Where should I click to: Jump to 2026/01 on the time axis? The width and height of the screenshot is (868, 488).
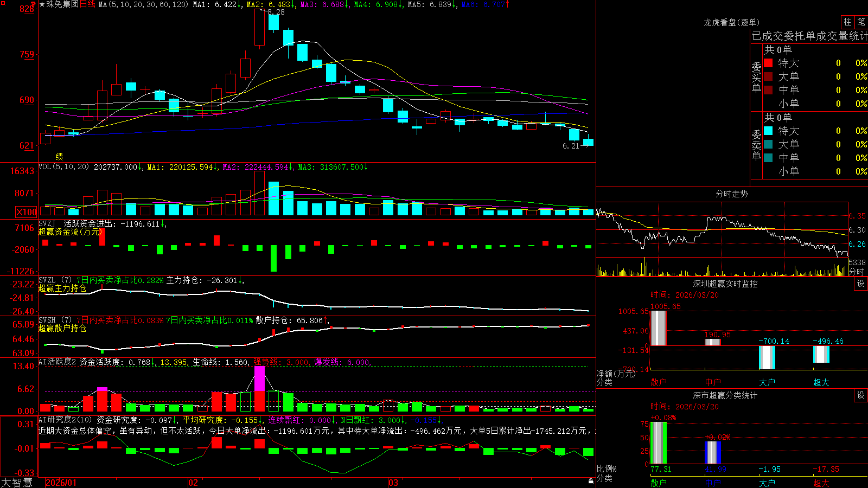(x=61, y=483)
